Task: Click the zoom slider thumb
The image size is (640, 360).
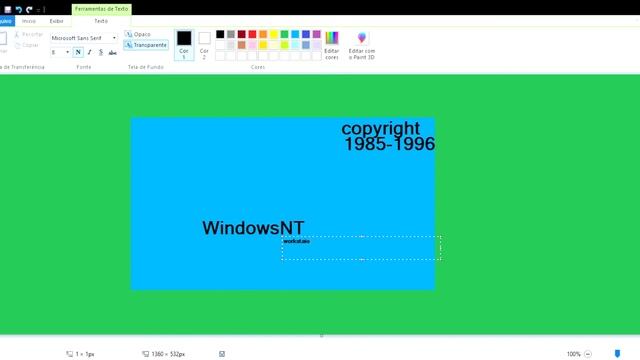Action: tap(617, 353)
